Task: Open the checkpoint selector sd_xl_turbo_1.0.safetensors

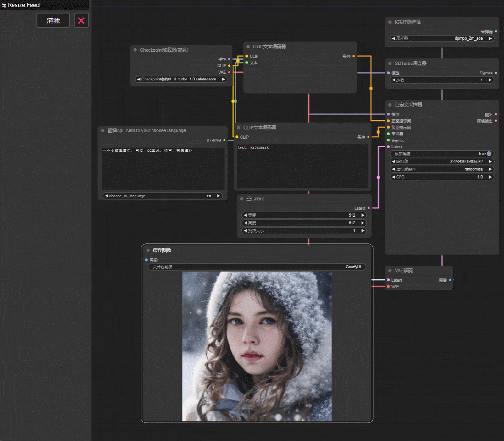Action: [x=181, y=79]
